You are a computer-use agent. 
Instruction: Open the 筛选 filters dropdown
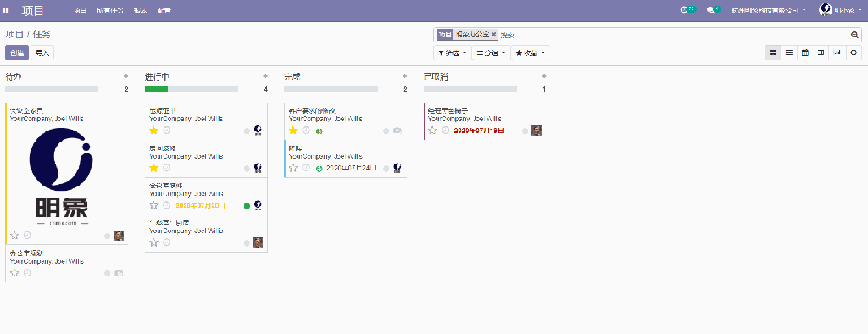click(453, 53)
